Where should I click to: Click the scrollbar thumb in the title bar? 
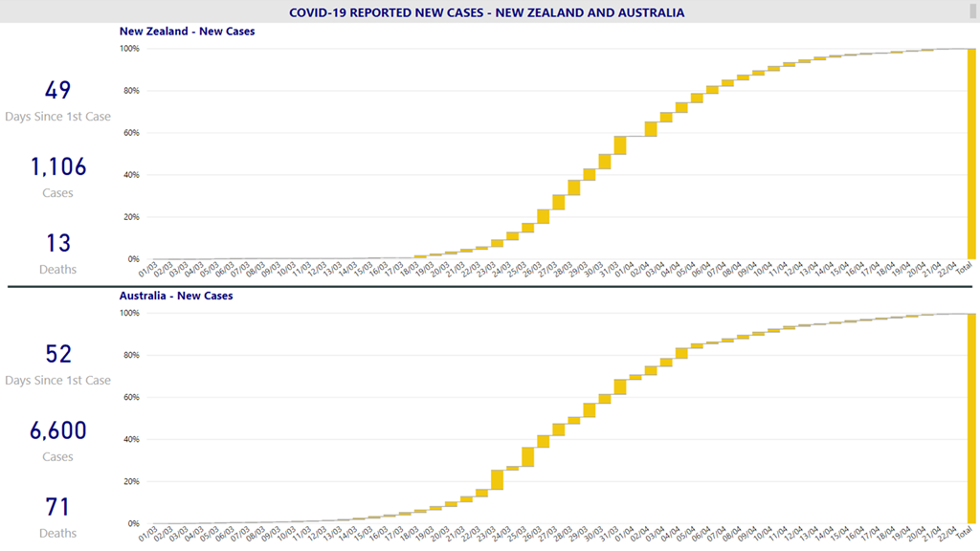click(975, 11)
